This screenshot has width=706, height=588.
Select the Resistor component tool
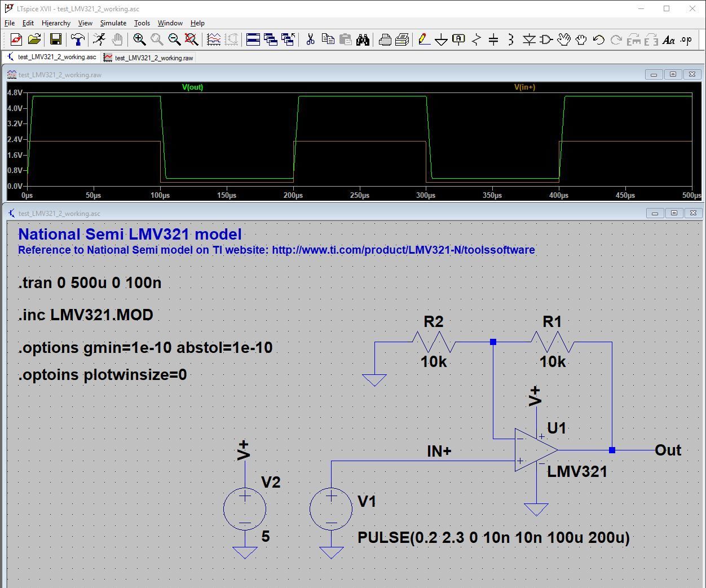(x=476, y=39)
